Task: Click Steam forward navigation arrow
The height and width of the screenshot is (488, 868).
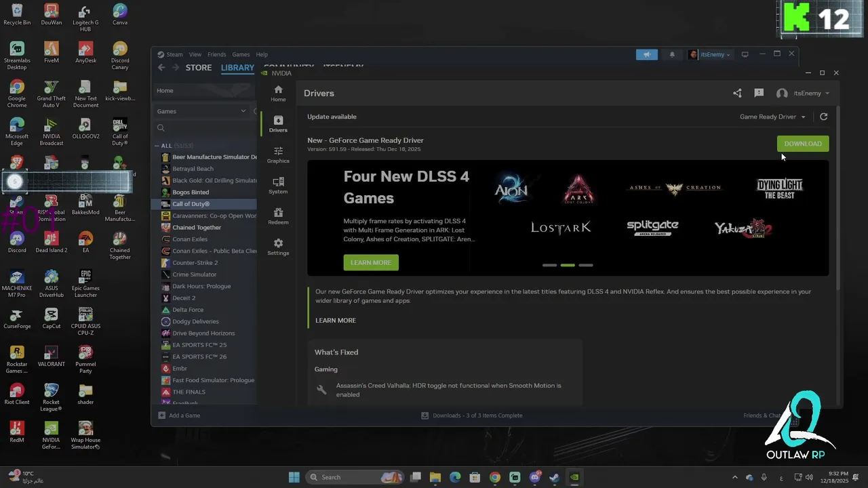Action: click(176, 67)
